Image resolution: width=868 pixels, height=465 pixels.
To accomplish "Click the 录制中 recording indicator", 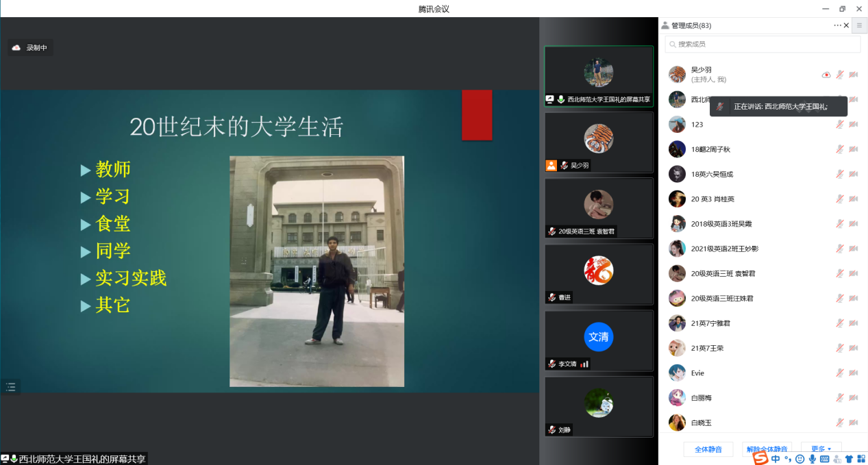I will (x=30, y=48).
